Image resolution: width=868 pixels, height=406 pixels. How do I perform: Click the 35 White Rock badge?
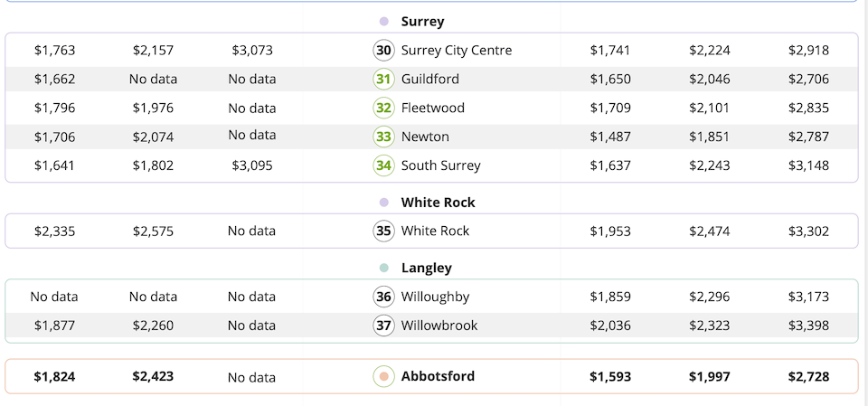[384, 231]
